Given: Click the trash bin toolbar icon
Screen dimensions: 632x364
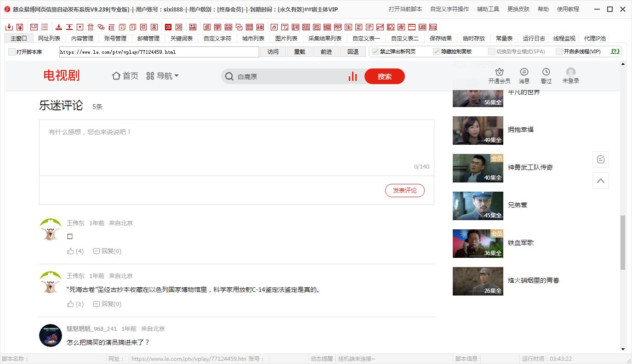Looking at the screenshot, I should (91, 27).
